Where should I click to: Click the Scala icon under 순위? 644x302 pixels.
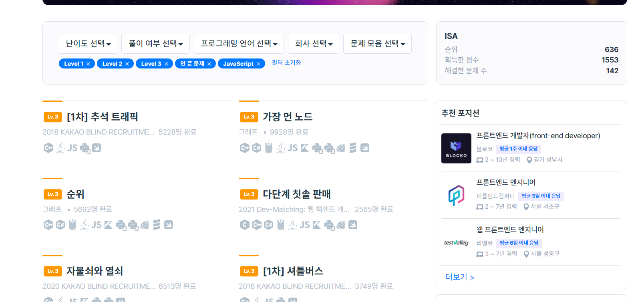(157, 225)
